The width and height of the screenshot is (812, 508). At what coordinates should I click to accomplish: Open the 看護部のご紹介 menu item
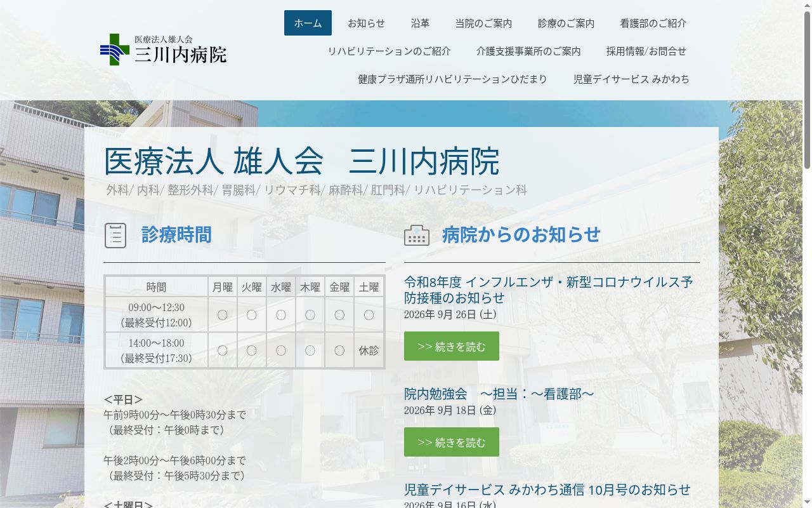[x=653, y=23]
